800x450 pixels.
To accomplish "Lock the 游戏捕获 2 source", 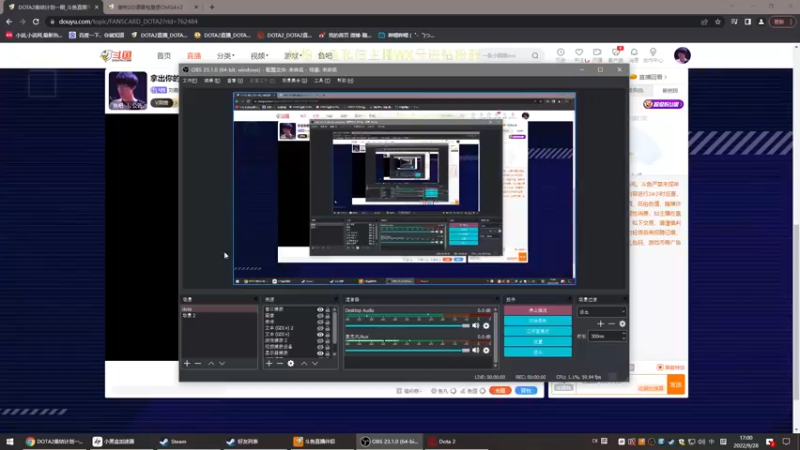I will point(328,340).
